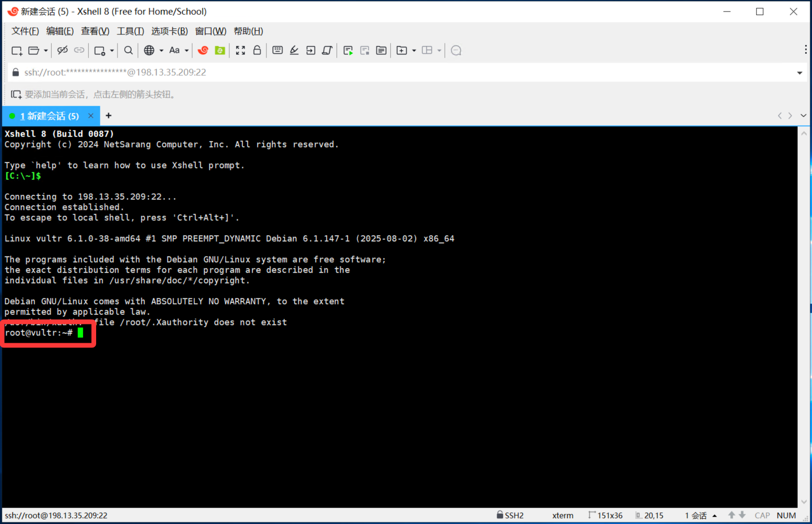
Task: Toggle the lock screen padlock icon
Action: (257, 51)
